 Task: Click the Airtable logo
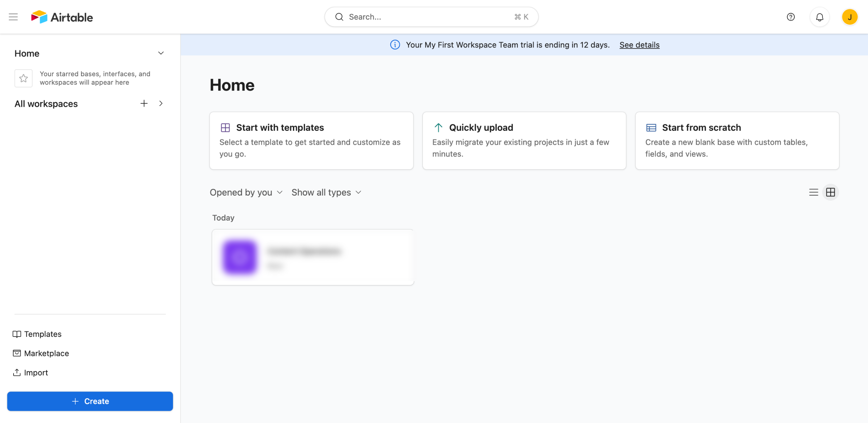pos(62,17)
